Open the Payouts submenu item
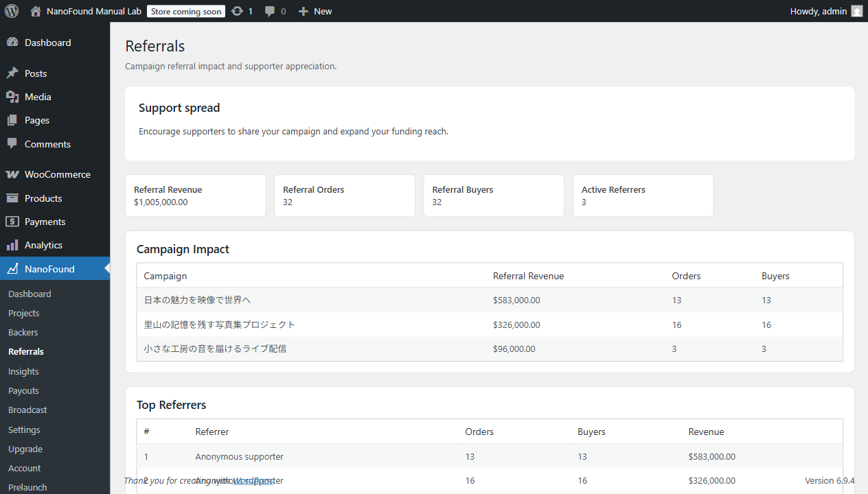This screenshot has height=494, width=868. click(23, 390)
